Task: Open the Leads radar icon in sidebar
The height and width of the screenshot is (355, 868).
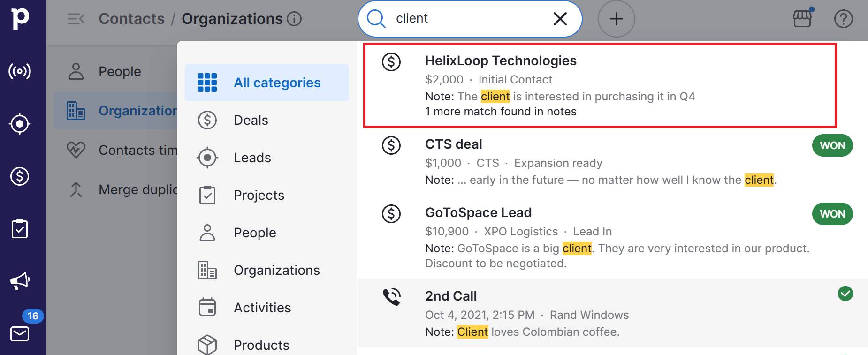Action: tap(20, 71)
